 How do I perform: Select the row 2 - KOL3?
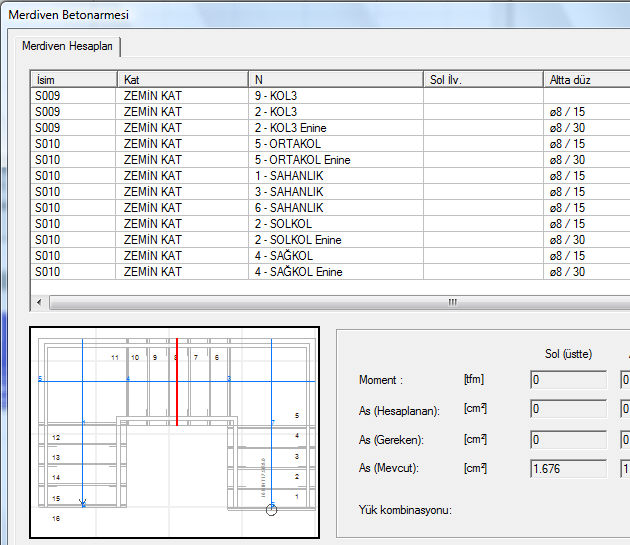coord(330,112)
